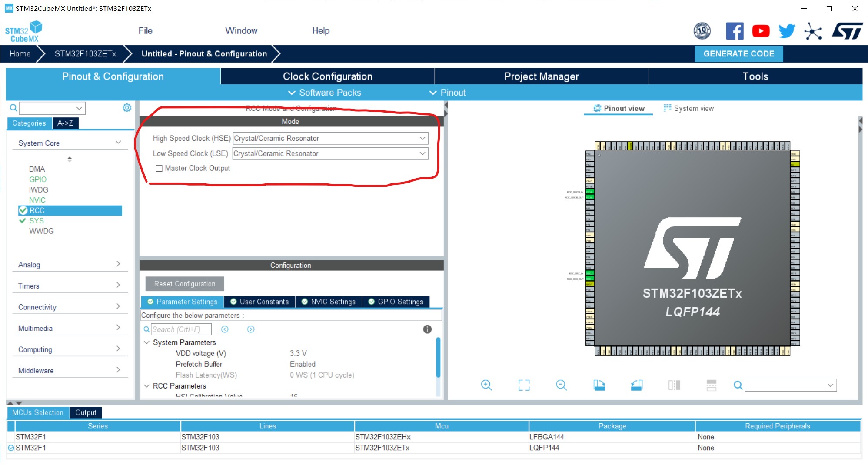
Task: Click the peripheral search magnifier icon
Action: tap(13, 108)
